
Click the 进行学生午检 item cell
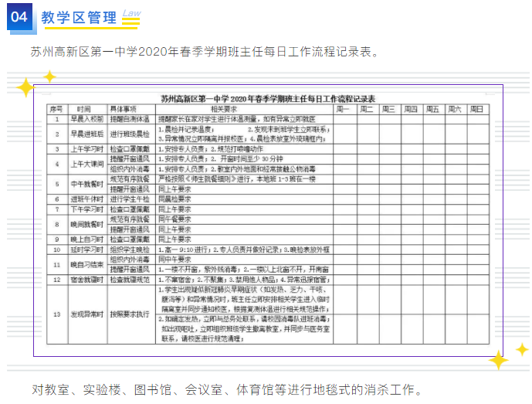click(x=130, y=199)
